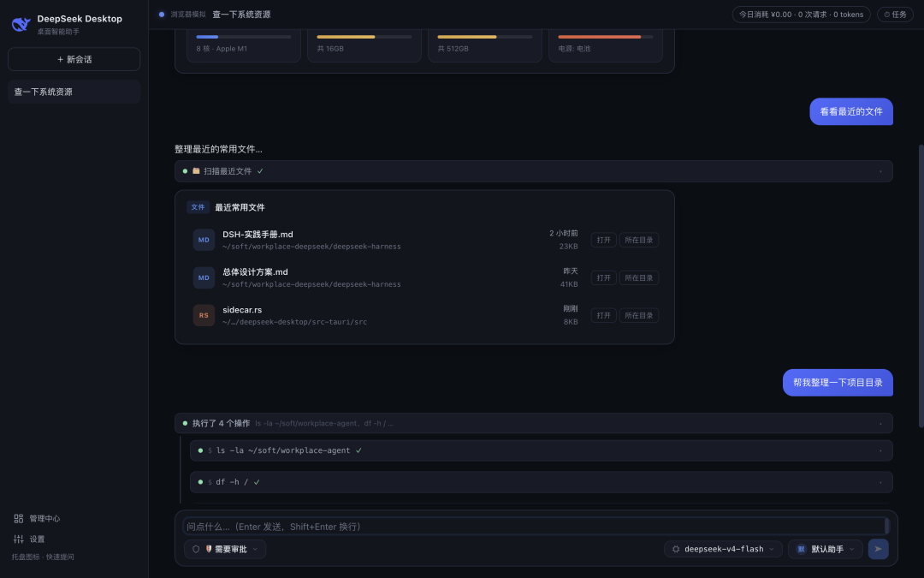Start a new chat with 新会话

pyautogui.click(x=74, y=59)
